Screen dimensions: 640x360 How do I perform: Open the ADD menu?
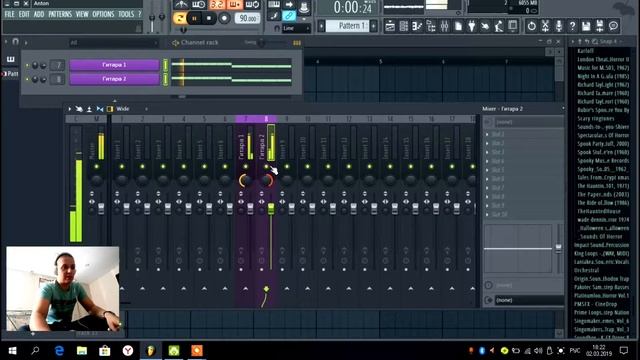(x=39, y=14)
